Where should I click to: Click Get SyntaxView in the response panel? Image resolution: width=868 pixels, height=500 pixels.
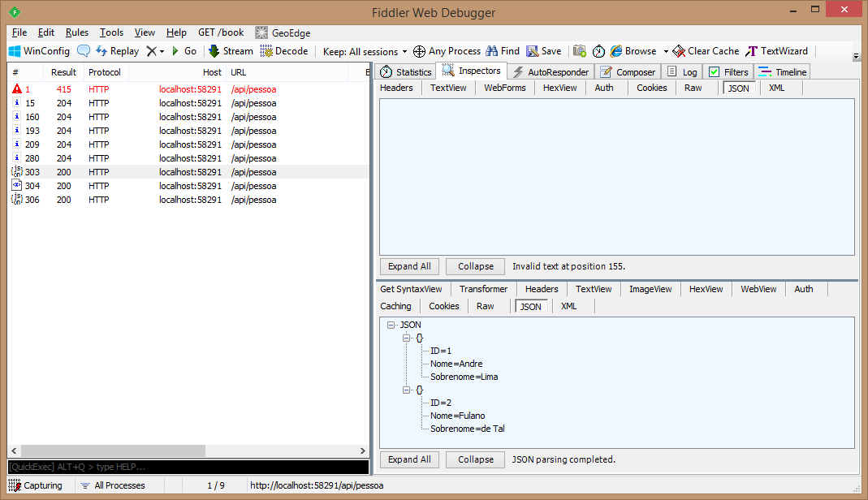pyautogui.click(x=412, y=289)
